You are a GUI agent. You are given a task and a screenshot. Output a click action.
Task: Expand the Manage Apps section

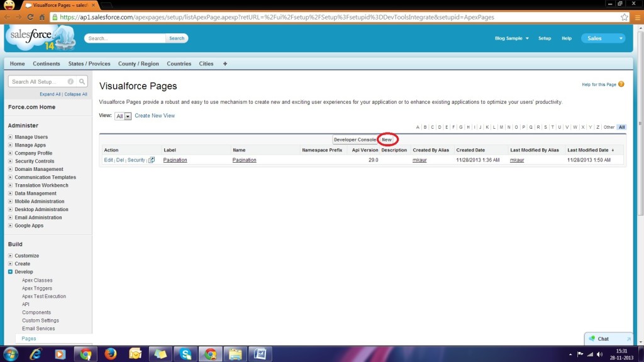pos(10,145)
